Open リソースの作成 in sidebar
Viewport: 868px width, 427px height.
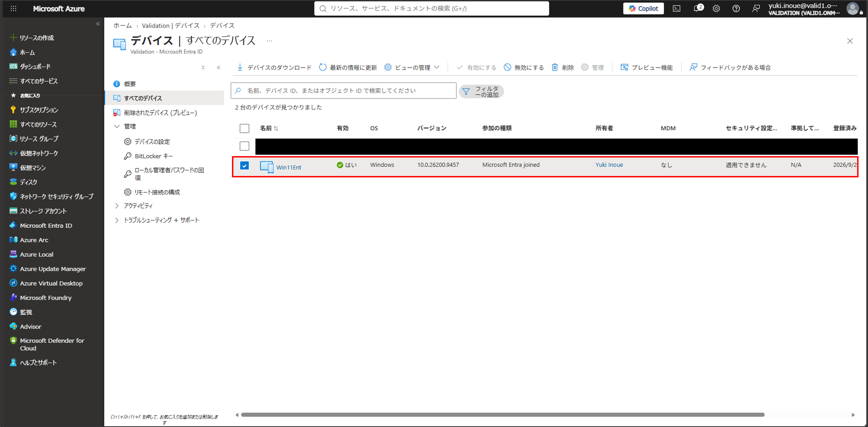32,38
